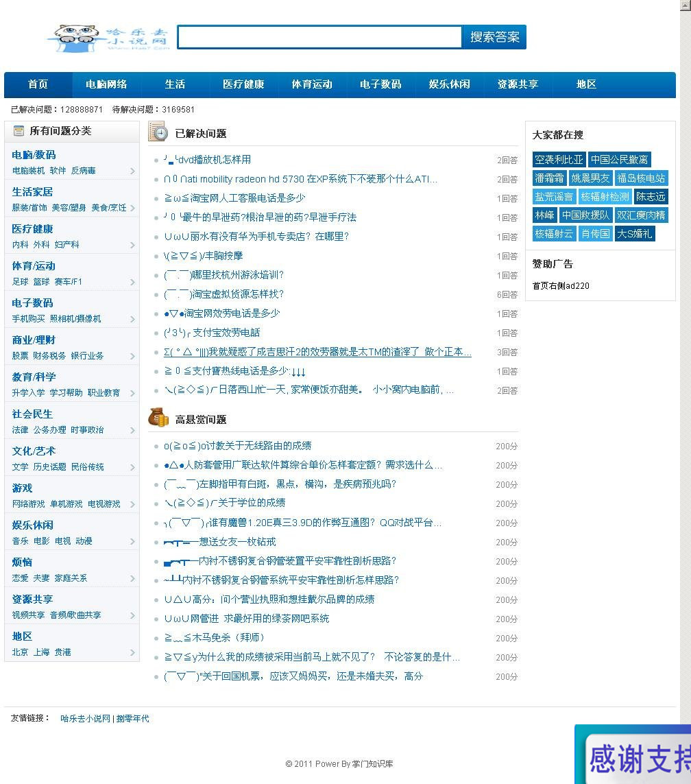Image resolution: width=691 pixels, height=784 pixels.
Task: Expand the 文化/艺术 category arrow
Action: point(132,467)
